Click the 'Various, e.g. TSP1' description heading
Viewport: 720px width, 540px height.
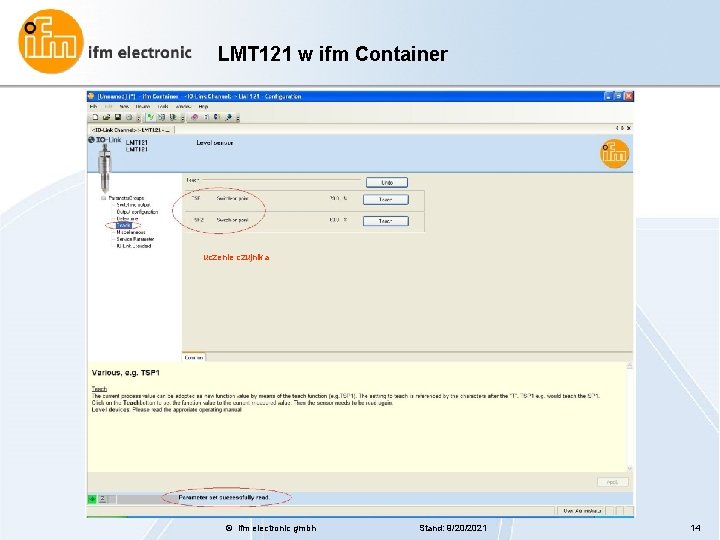tap(125, 373)
